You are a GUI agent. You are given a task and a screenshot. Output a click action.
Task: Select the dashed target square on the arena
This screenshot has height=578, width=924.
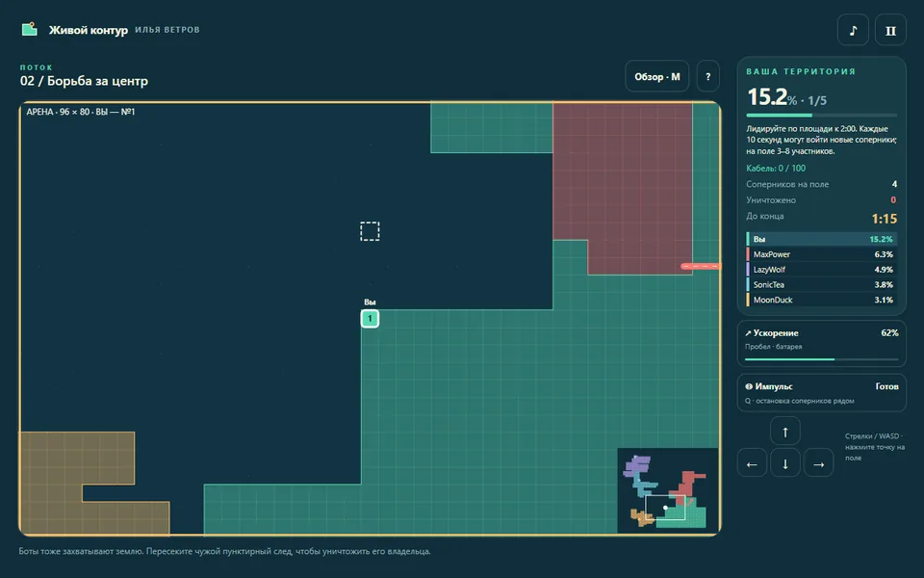click(x=370, y=231)
